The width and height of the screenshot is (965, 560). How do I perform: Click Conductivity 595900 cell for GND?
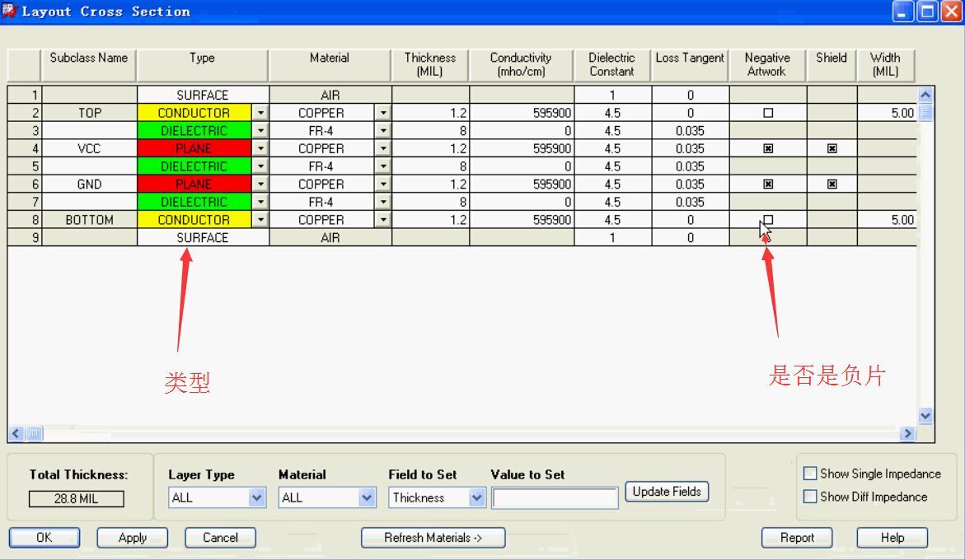(522, 184)
